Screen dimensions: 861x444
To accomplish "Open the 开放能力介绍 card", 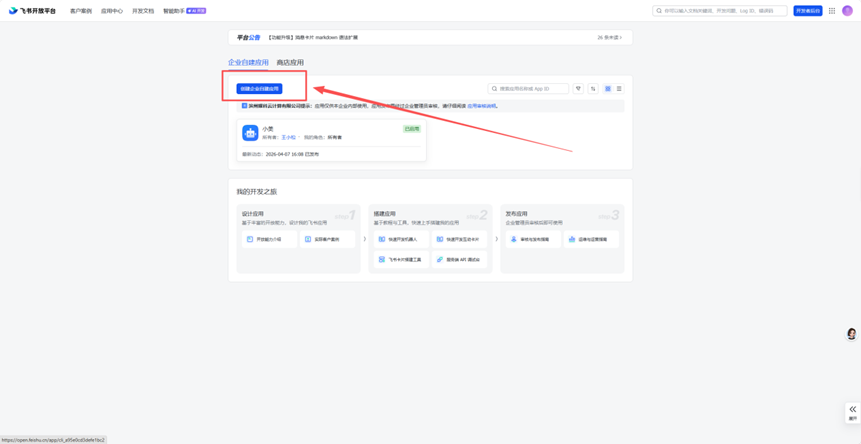I will click(269, 239).
